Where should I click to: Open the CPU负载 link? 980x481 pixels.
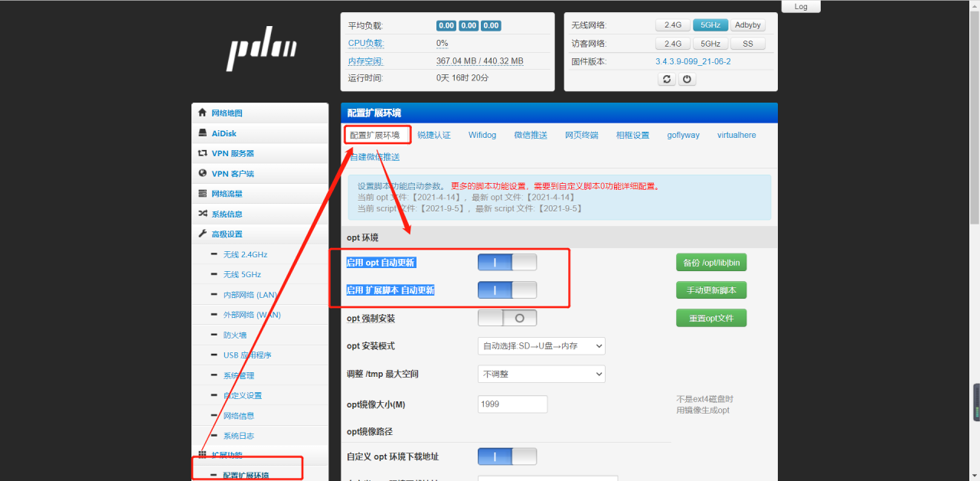point(365,44)
